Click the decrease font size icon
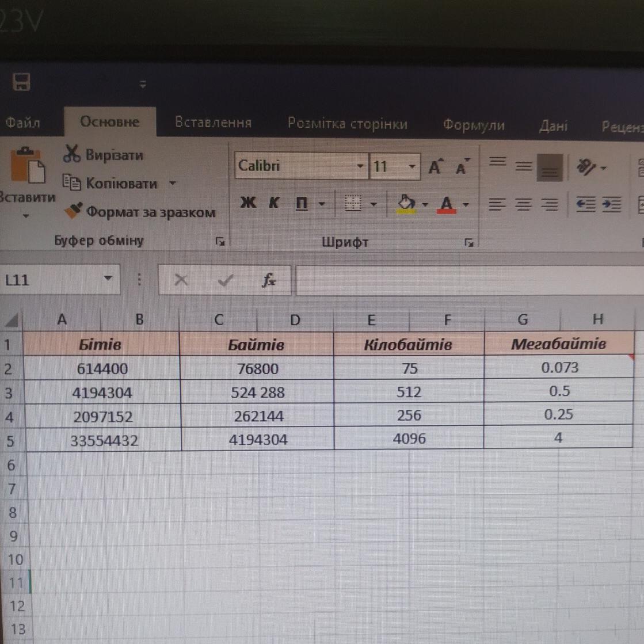644x644 pixels. pos(462,167)
